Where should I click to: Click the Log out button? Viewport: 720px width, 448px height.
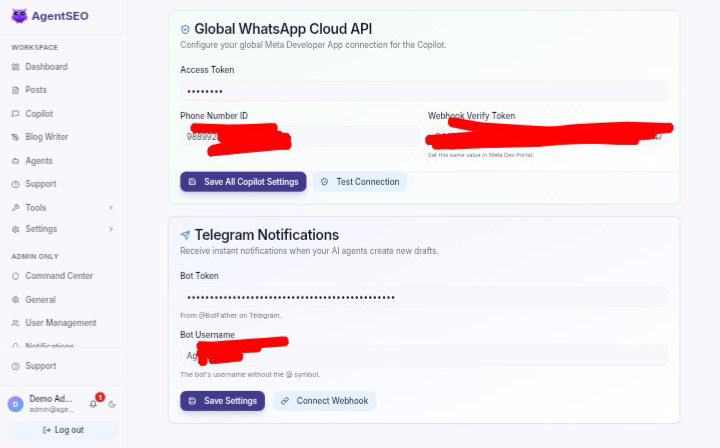pyautogui.click(x=63, y=430)
